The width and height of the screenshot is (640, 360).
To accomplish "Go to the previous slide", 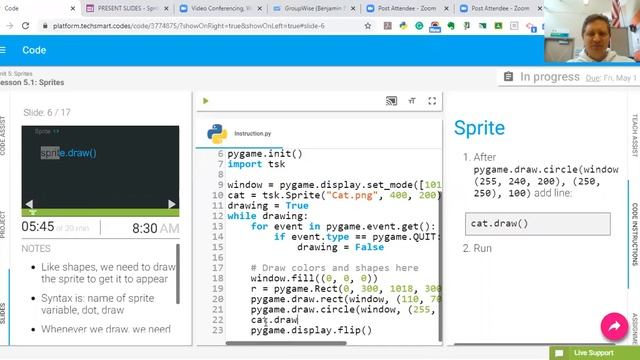I will pos(29,203).
